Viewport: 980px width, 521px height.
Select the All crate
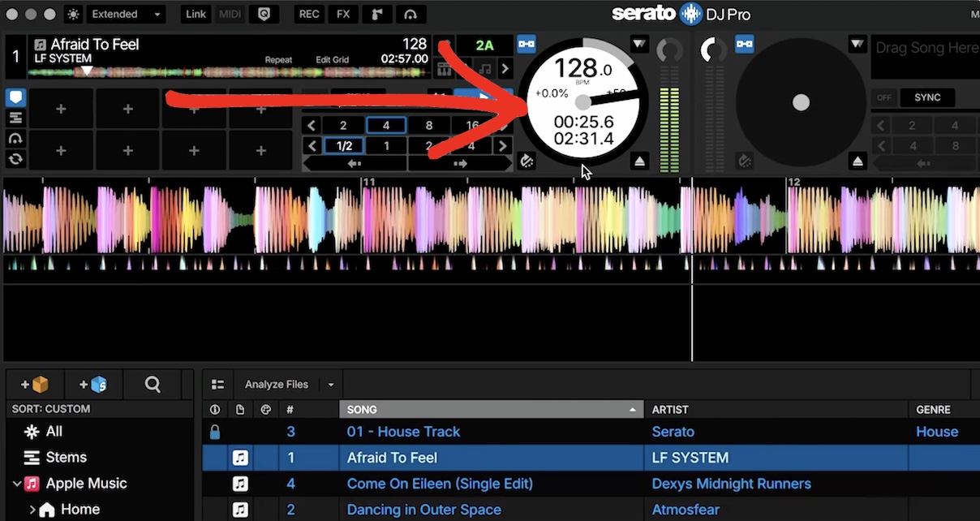pyautogui.click(x=54, y=432)
